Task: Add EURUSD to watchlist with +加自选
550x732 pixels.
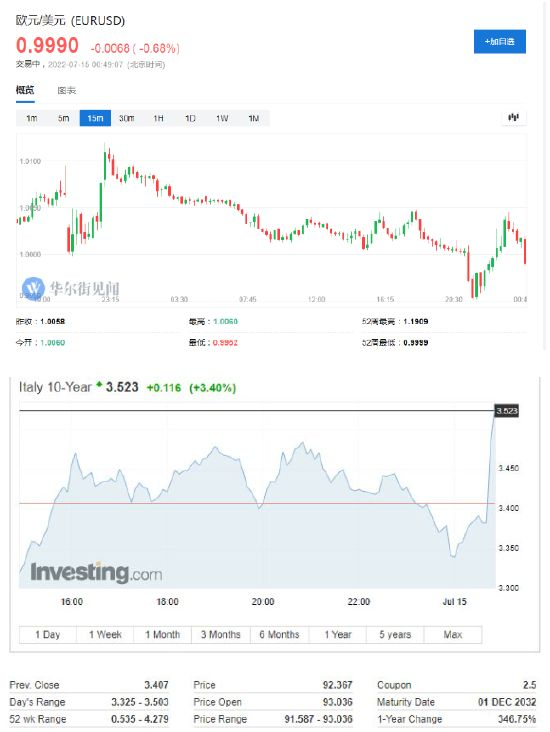Action: [500, 42]
